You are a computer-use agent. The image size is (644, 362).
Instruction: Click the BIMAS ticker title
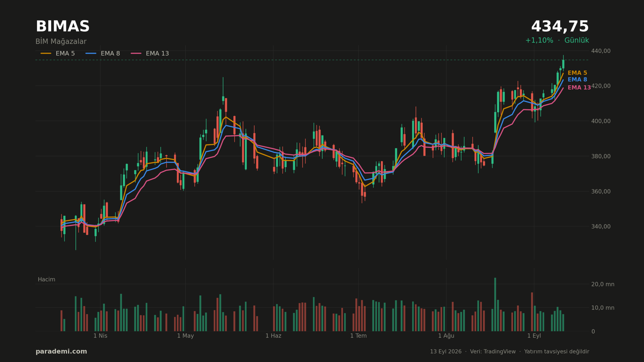point(62,27)
